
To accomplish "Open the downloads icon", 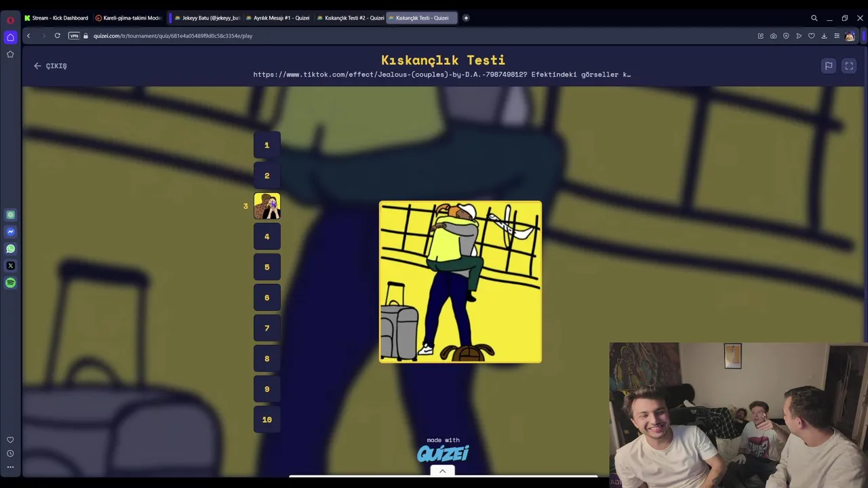I will (x=824, y=36).
